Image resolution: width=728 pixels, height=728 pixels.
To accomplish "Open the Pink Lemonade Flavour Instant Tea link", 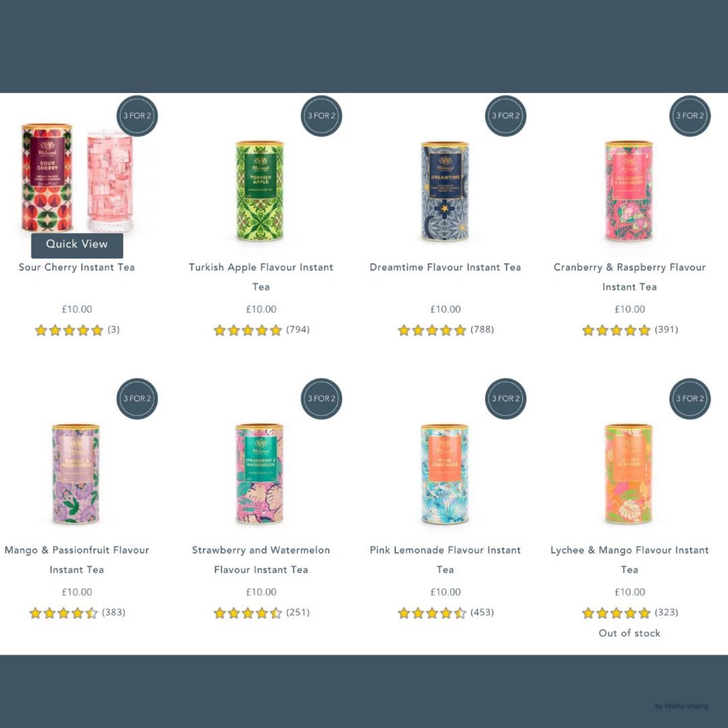I will (445, 560).
